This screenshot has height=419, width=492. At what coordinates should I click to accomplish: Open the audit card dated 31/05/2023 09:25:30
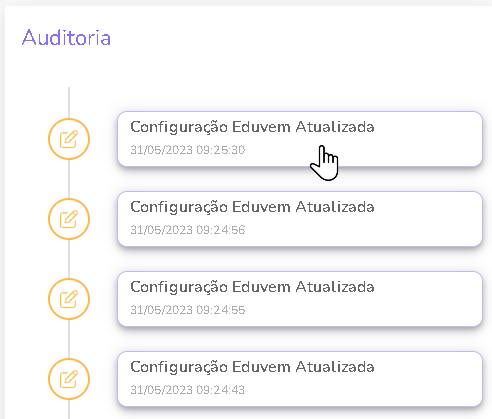pos(300,139)
